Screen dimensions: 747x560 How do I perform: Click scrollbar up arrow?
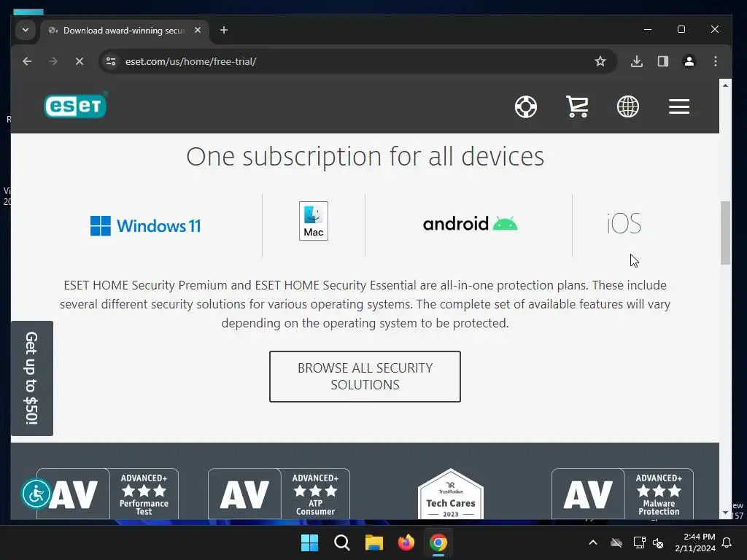725,85
